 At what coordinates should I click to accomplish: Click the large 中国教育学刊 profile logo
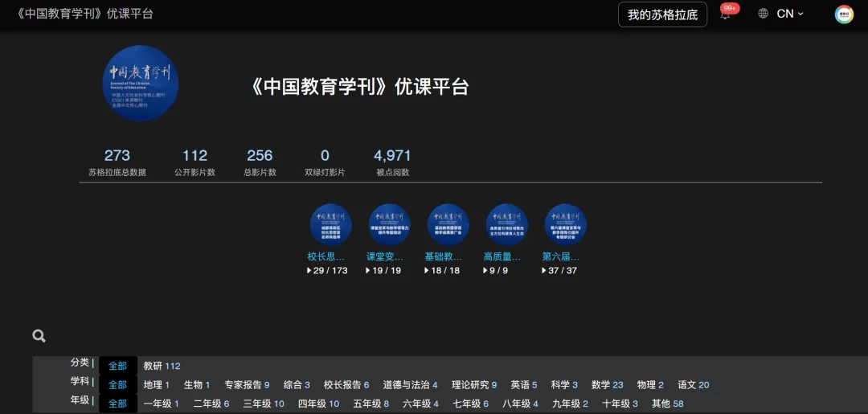point(141,84)
